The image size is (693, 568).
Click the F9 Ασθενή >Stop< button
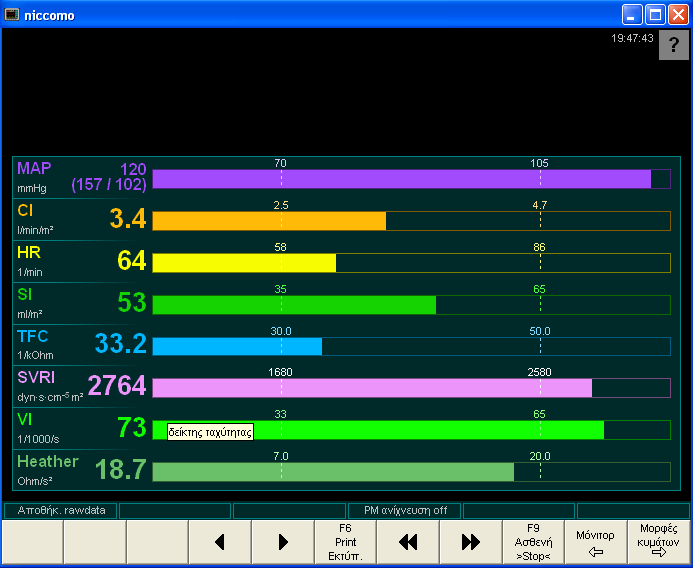coord(533,542)
